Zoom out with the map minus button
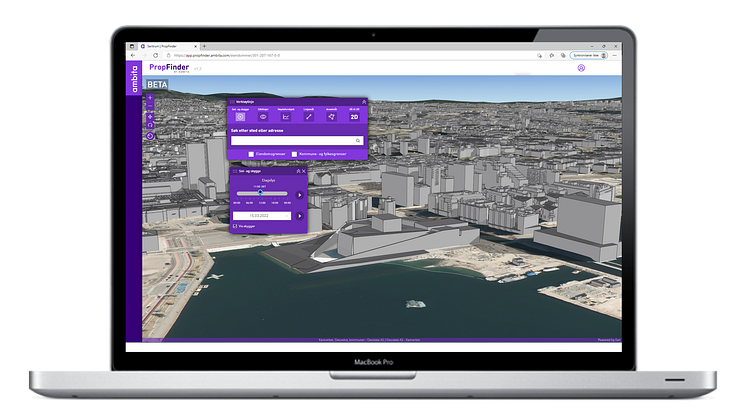The height and width of the screenshot is (419, 746). tap(150, 105)
